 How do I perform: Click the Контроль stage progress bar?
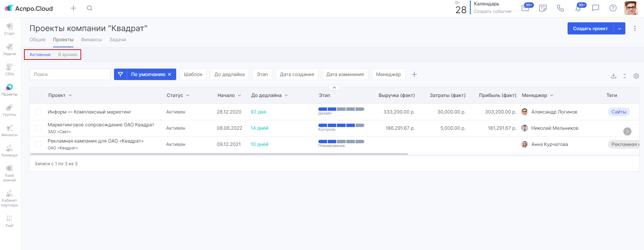[341, 125]
